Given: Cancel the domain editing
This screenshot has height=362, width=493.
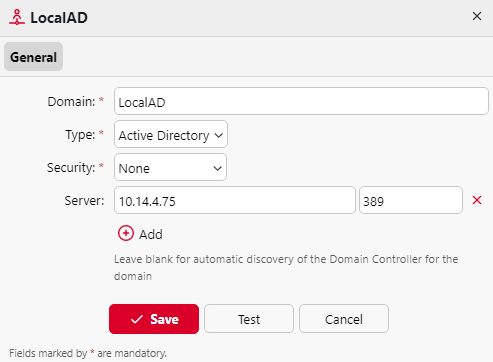Looking at the screenshot, I should [x=344, y=319].
